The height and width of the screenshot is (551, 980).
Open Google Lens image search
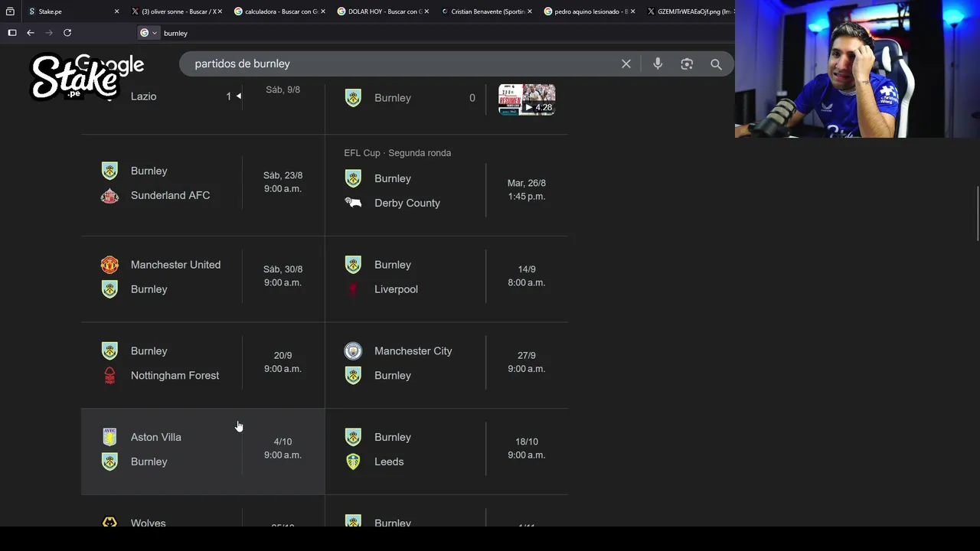point(687,64)
